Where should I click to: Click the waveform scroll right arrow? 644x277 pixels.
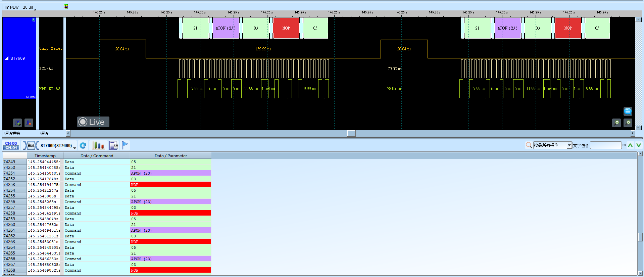click(633, 133)
